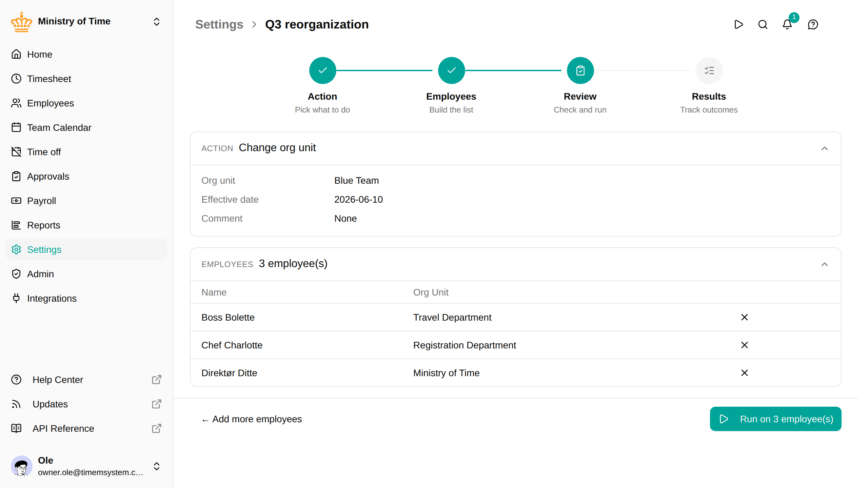This screenshot has width=868, height=488.
Task: Click the Results step checklist icon
Action: 709,70
